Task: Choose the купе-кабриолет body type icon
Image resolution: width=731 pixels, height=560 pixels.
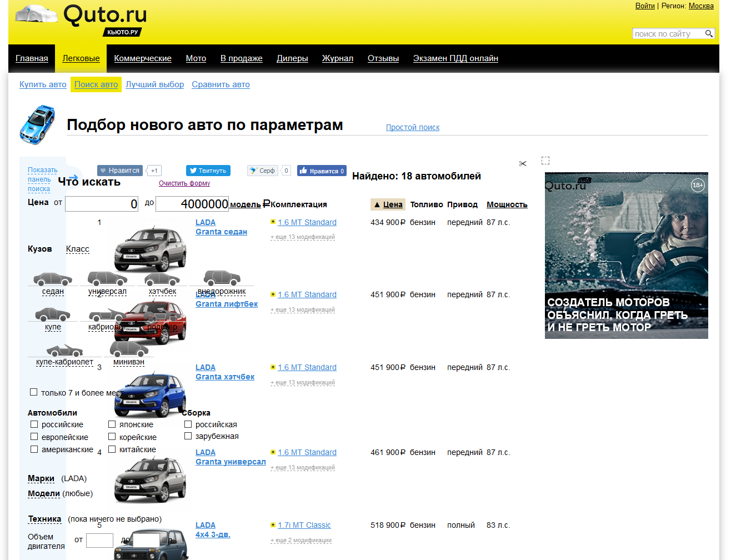Action: [64, 350]
